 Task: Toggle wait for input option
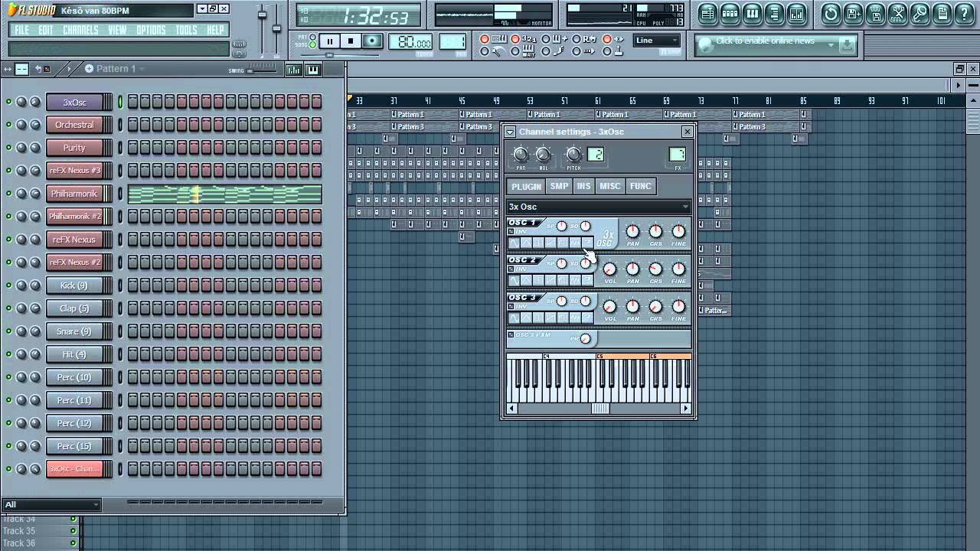514,51
